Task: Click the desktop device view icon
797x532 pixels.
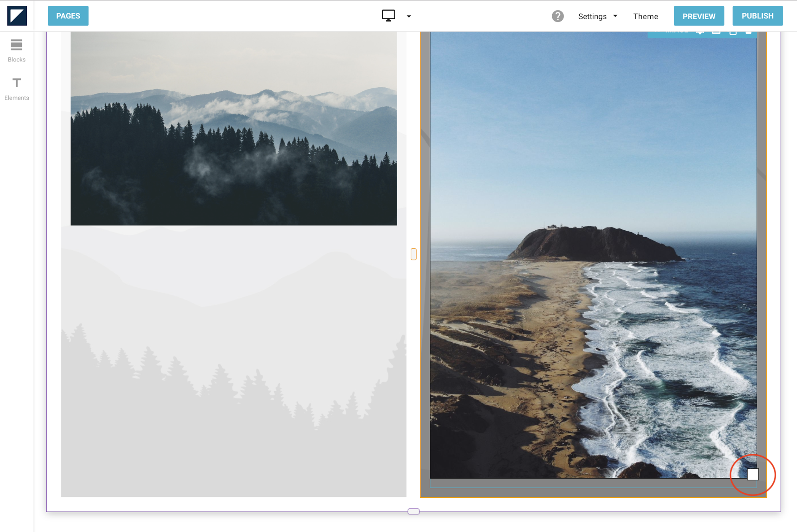Action: point(388,16)
